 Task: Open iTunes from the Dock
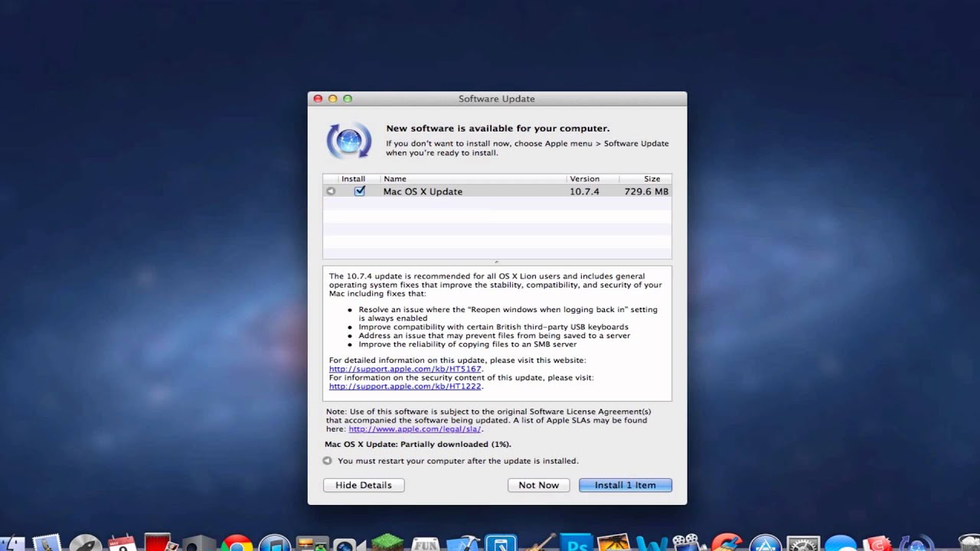(274, 543)
